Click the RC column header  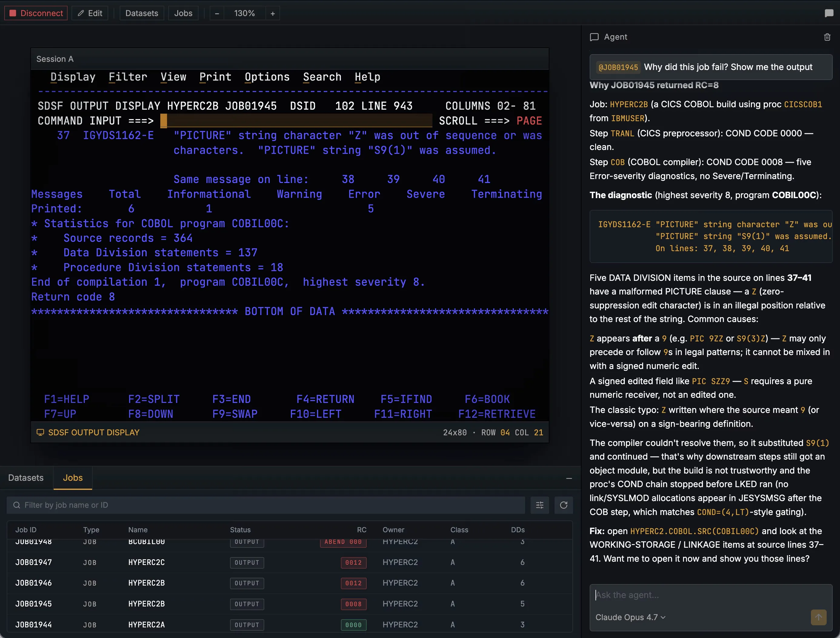361,530
